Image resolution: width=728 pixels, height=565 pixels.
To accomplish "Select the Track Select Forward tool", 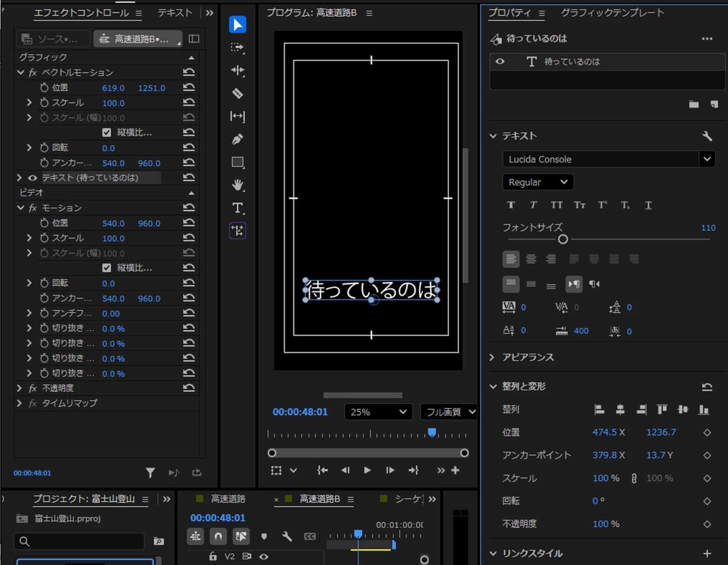I will coord(237,48).
